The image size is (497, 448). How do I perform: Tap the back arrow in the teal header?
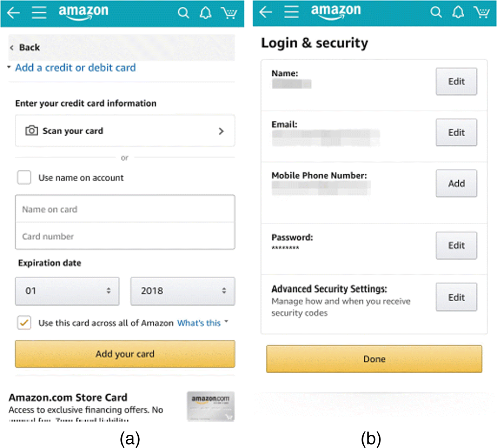coord(13,13)
